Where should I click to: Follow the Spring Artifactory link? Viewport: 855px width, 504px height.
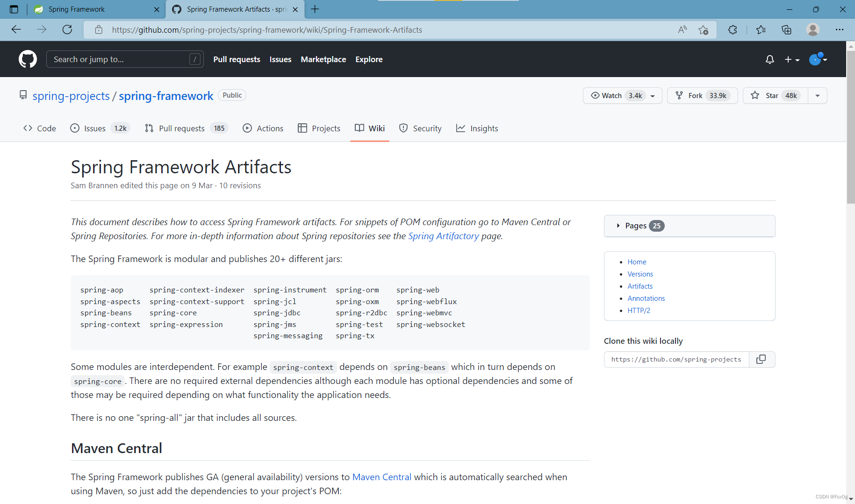[x=444, y=236]
